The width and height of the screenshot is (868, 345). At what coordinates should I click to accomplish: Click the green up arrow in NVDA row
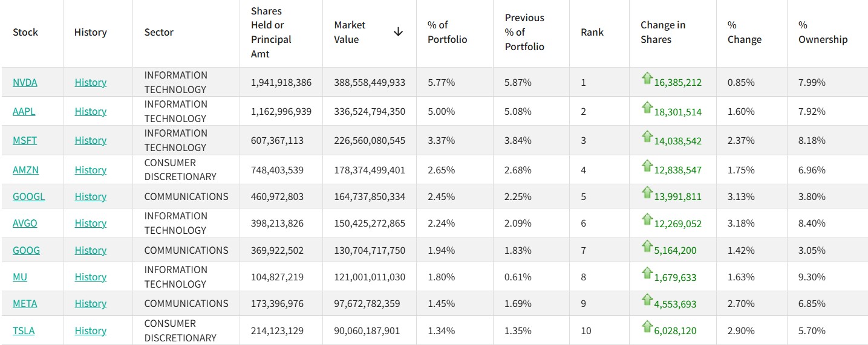coord(647,79)
